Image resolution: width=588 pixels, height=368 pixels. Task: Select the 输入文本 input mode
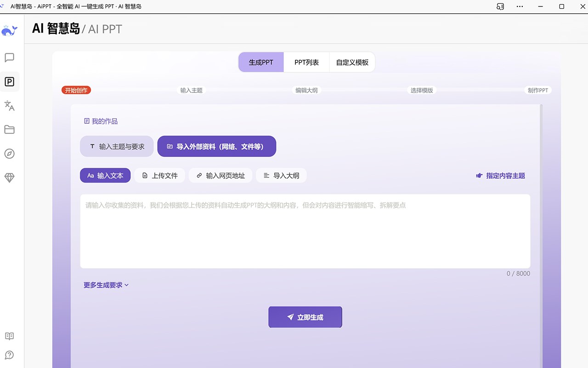105,175
